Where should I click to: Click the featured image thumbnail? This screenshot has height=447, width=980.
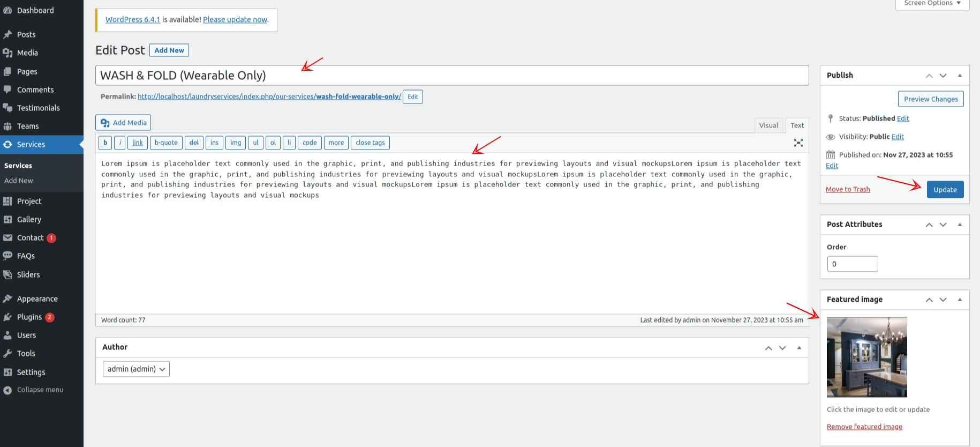[x=866, y=357]
